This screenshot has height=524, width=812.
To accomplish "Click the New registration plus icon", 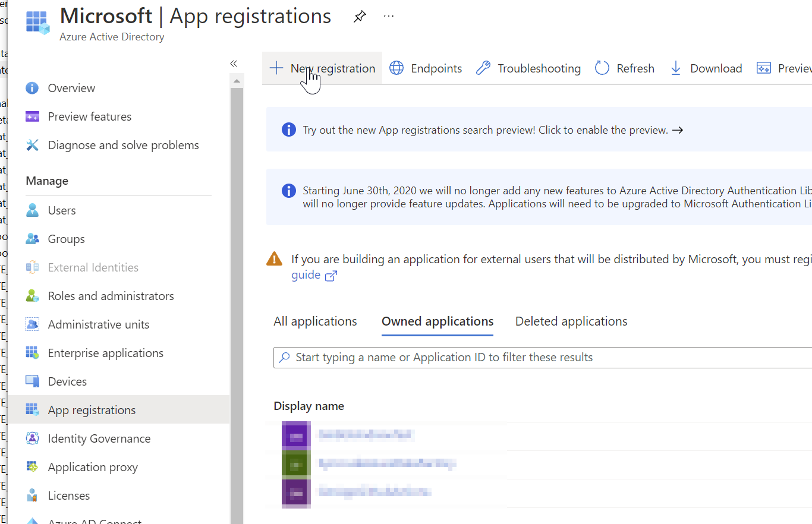I will [276, 68].
